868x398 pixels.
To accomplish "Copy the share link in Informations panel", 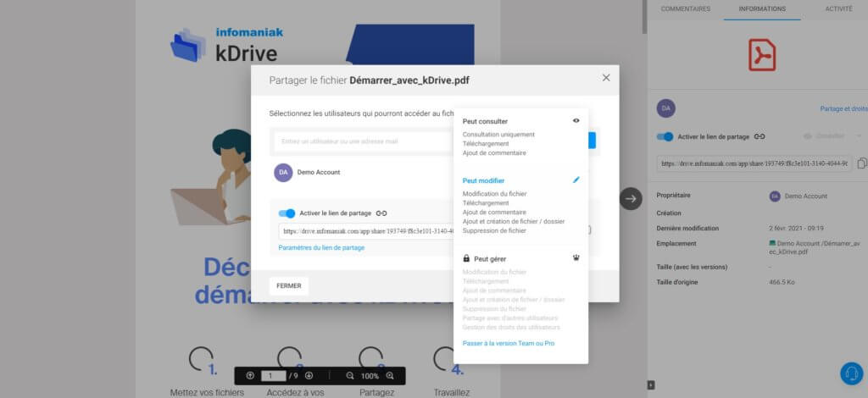I will pyautogui.click(x=861, y=163).
